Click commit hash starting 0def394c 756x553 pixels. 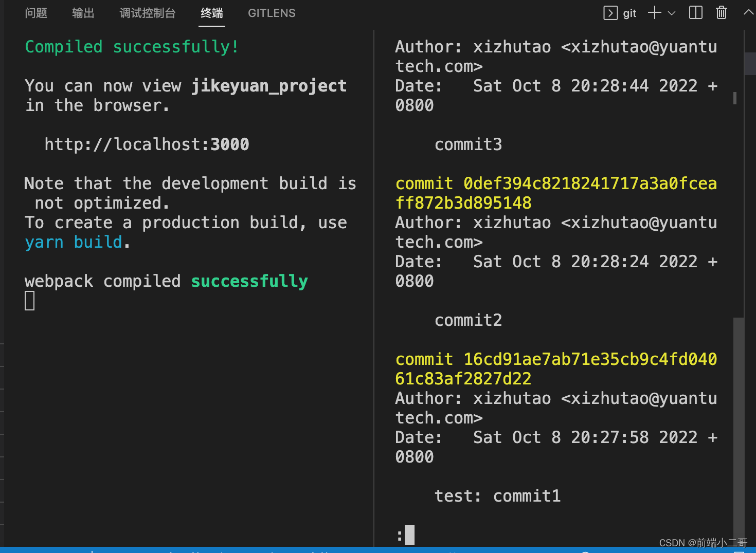pyautogui.click(x=556, y=193)
